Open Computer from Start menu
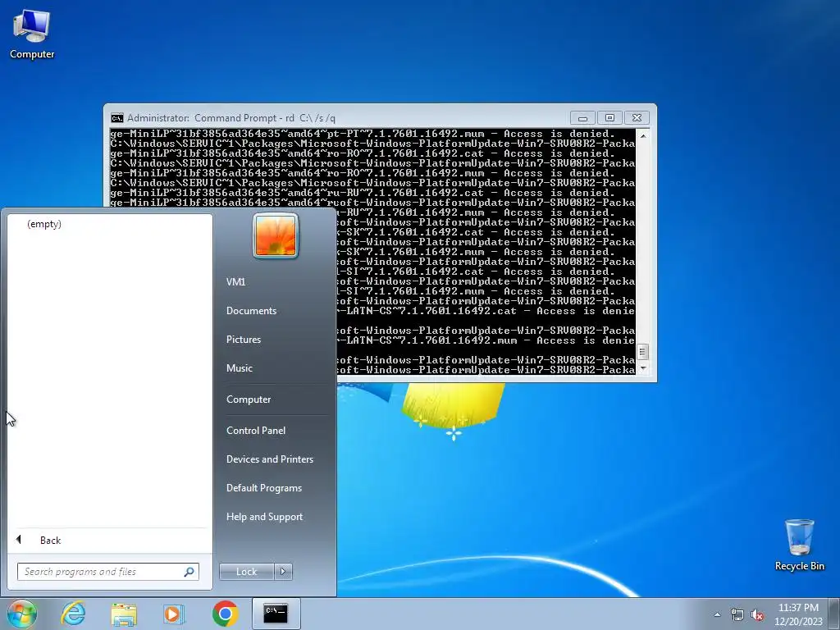This screenshot has height=630, width=840. click(249, 399)
